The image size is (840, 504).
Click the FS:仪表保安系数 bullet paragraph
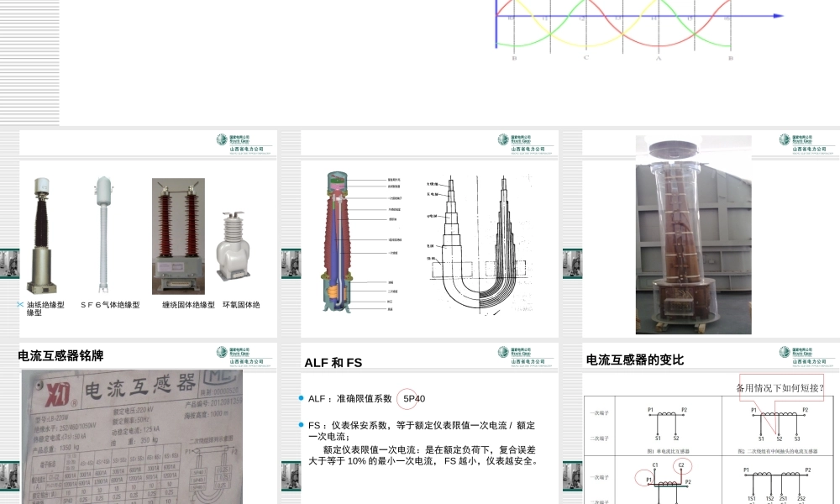tap(422, 431)
